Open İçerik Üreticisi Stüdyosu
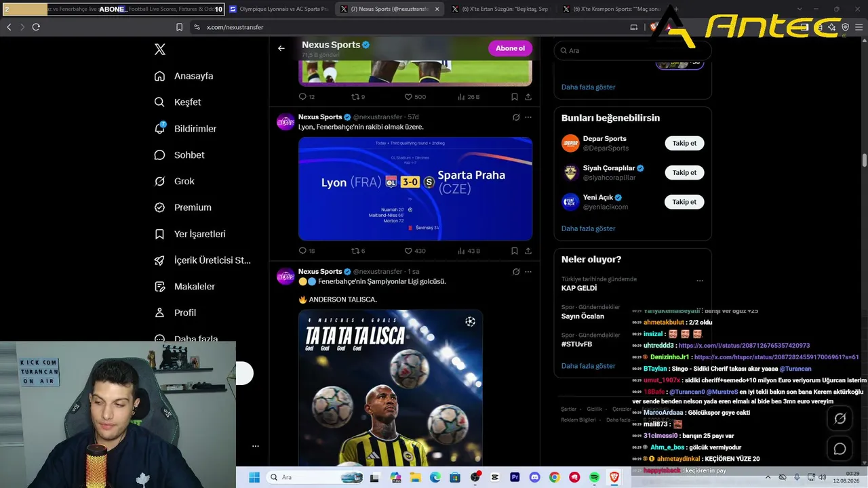Viewport: 868px width, 488px height. pos(202,260)
